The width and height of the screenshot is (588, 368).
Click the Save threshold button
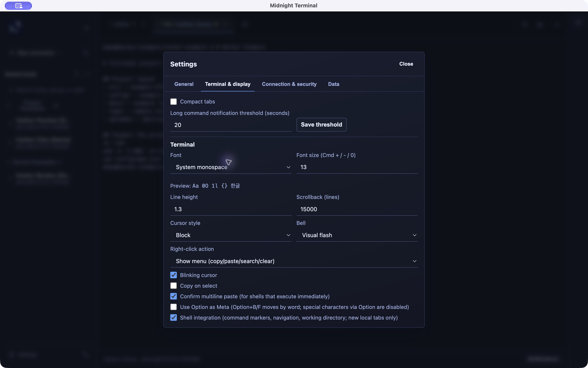coord(321,125)
